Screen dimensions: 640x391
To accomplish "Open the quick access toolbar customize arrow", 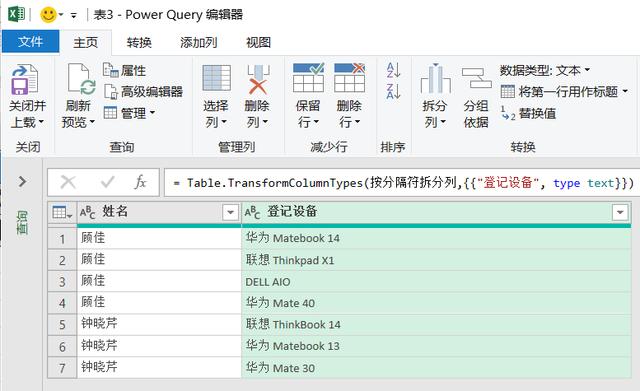I will coord(73,16).
